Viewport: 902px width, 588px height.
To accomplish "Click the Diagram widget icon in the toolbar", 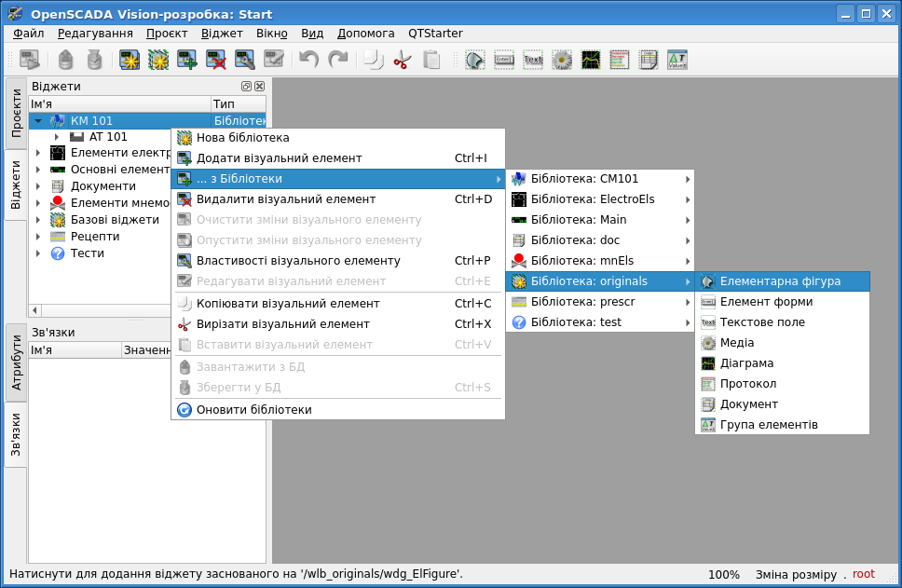I will (591, 61).
